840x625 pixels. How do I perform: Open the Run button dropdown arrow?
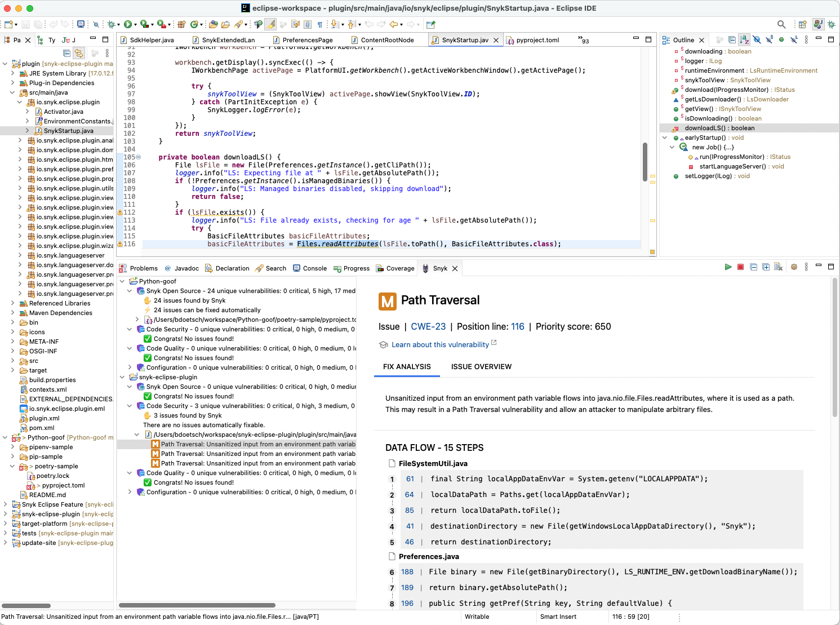135,25
